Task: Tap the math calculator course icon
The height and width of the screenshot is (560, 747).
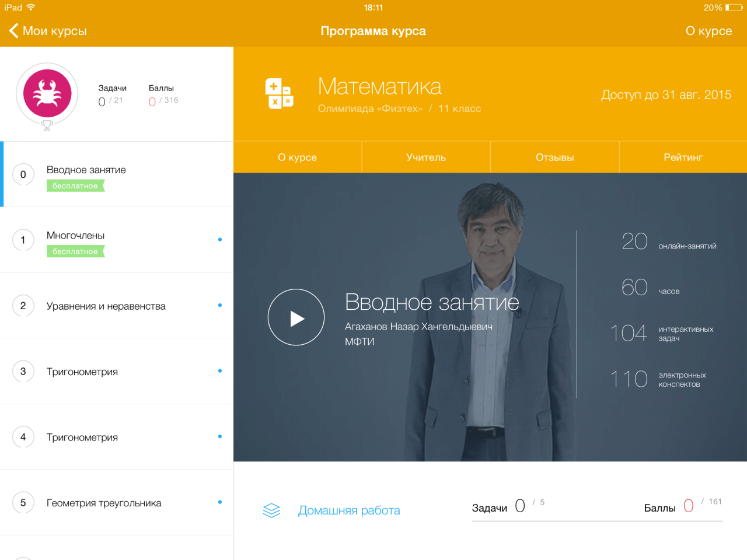Action: (280, 93)
